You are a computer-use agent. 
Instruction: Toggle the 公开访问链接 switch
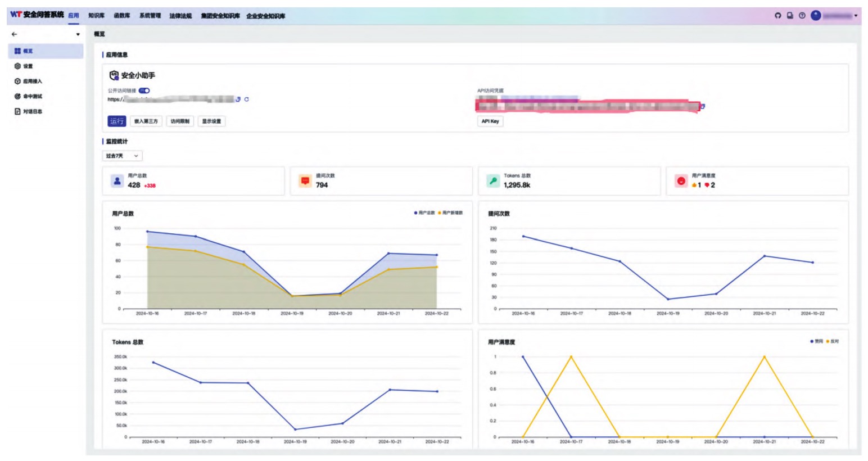click(144, 91)
